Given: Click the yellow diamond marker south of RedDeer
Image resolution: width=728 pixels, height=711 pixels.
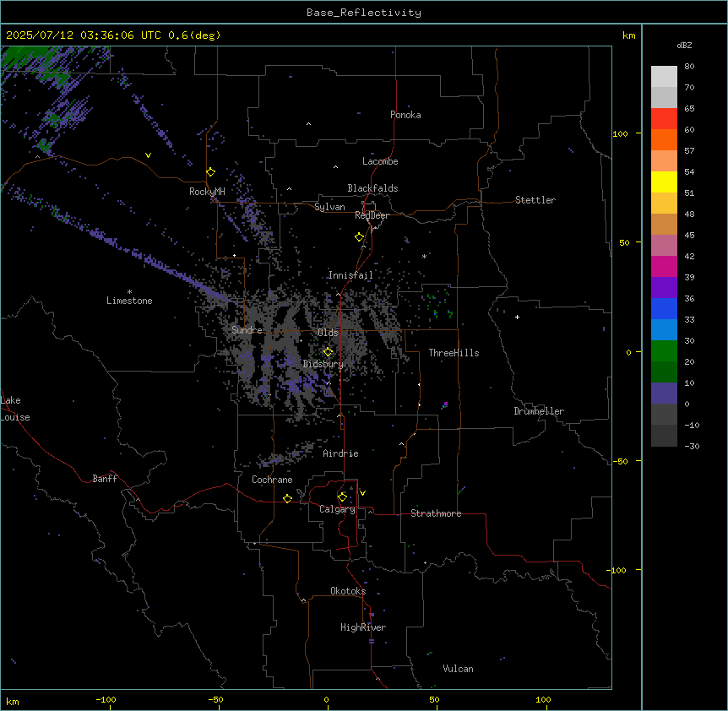Looking at the screenshot, I should coord(359,237).
